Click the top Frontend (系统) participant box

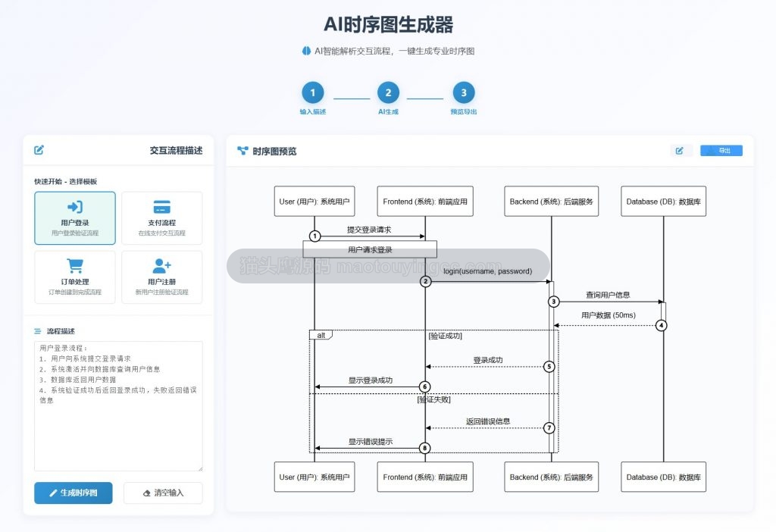click(425, 202)
